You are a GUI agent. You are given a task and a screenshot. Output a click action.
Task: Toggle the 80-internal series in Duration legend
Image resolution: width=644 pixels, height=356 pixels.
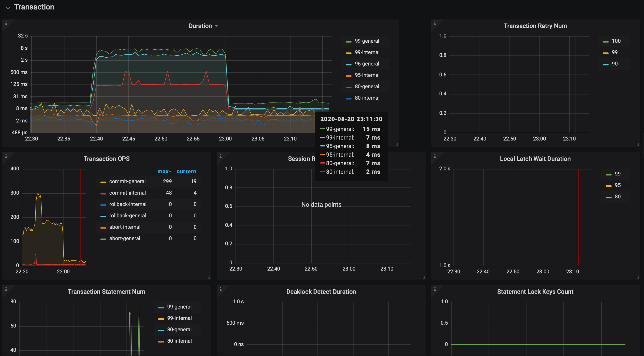click(367, 98)
